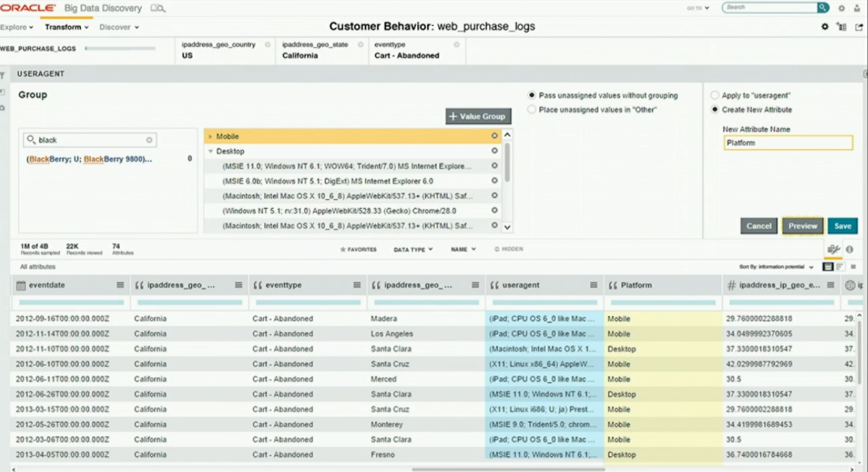This screenshot has height=472, width=868.
Task: Open the user profile icon
Action: [x=857, y=8]
